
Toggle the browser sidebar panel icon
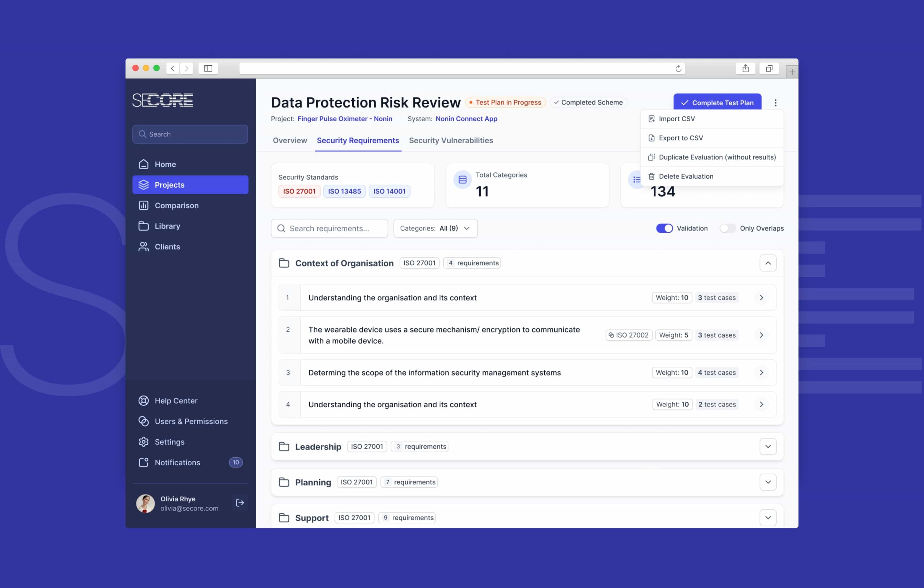coord(208,68)
